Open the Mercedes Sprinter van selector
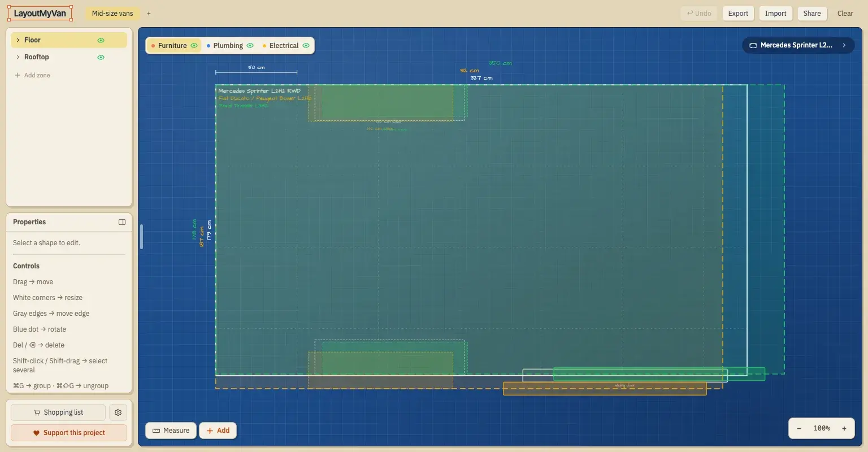Image resolution: width=868 pixels, height=452 pixels. 798,45
